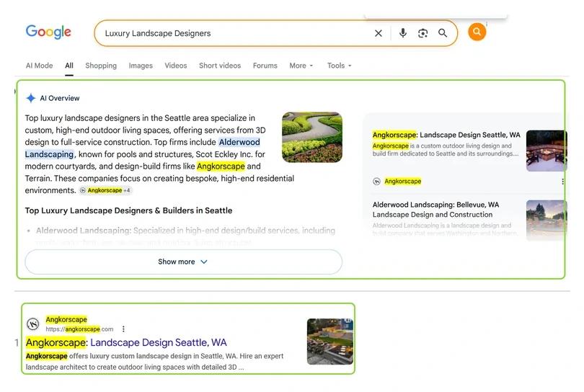Open the Angkorscape fire pit patio thumbnail
This screenshot has height=392, width=584.
click(x=546, y=151)
